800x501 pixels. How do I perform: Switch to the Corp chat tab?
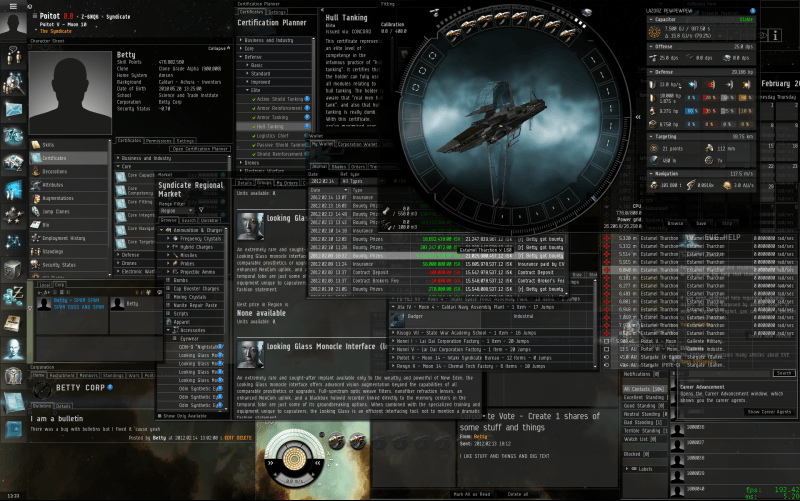click(x=60, y=285)
